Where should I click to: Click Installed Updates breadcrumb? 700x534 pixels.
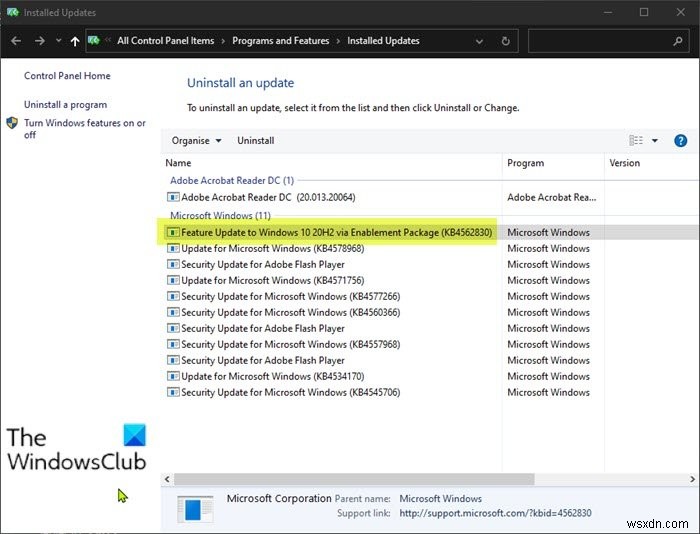pos(383,41)
